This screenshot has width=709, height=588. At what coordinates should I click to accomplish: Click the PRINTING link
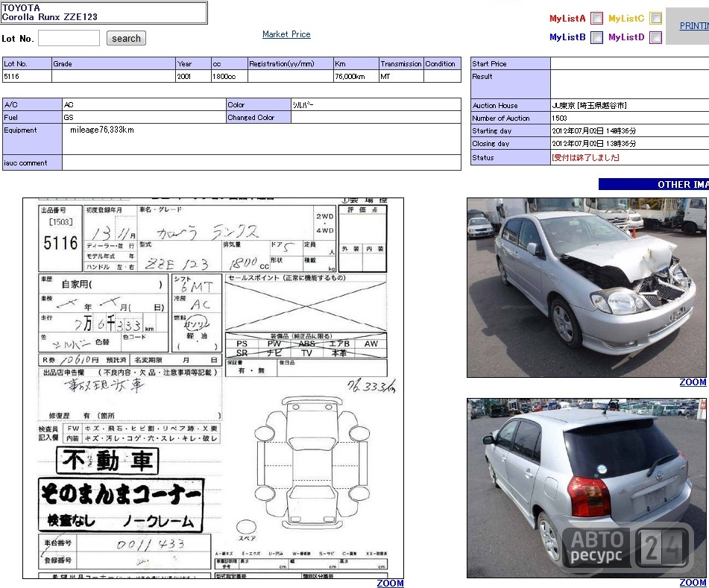(694, 26)
